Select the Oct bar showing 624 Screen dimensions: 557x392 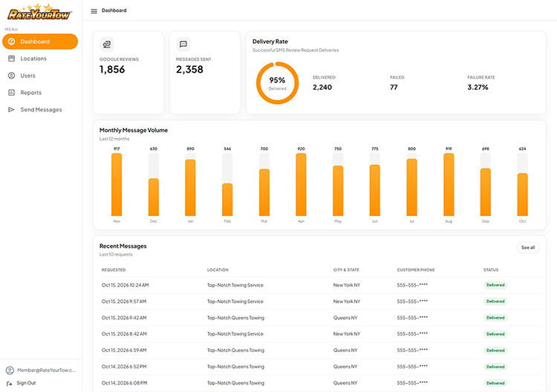pos(523,195)
